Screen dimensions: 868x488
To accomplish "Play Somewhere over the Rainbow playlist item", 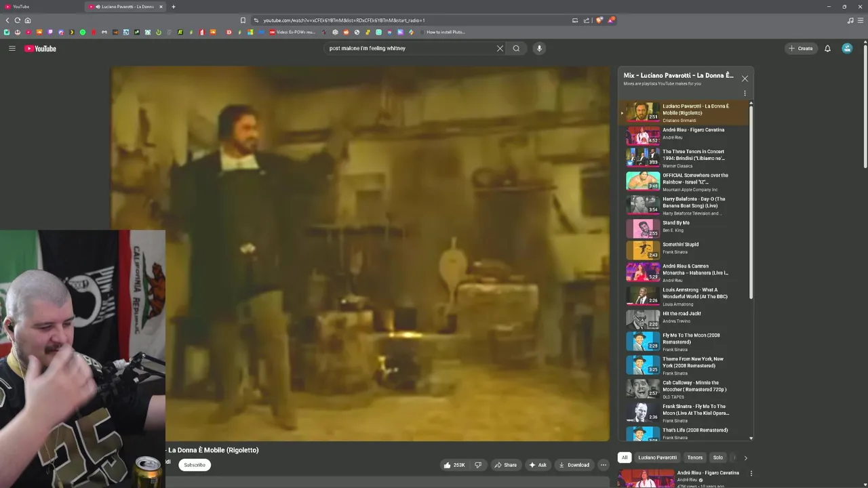I will [685, 182].
